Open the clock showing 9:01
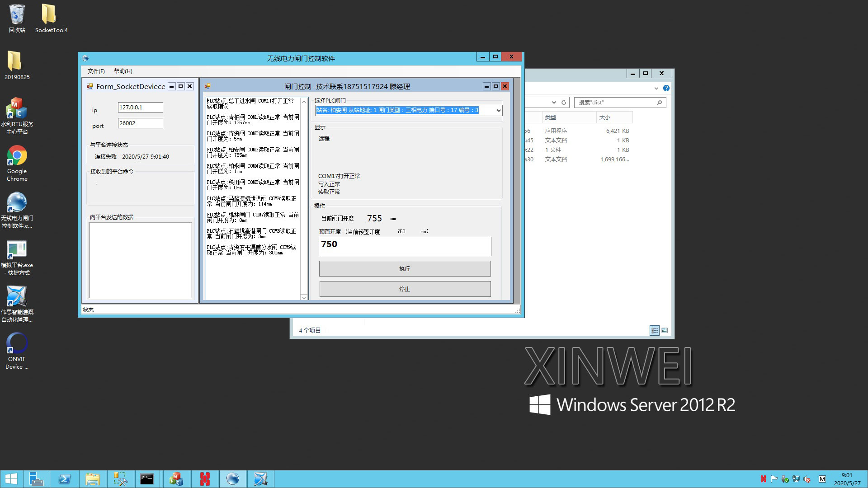The image size is (868, 488). click(x=847, y=479)
